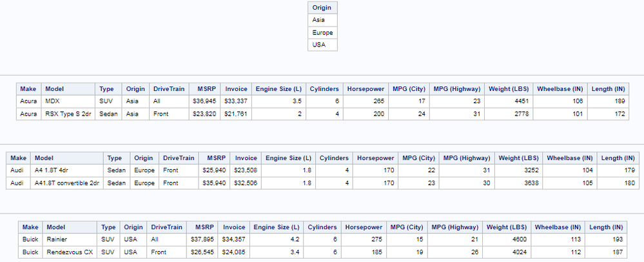Image resolution: width=644 pixels, height=262 pixels.
Task: Click the Engine Size (L) header in Audi table
Action: [x=288, y=158]
